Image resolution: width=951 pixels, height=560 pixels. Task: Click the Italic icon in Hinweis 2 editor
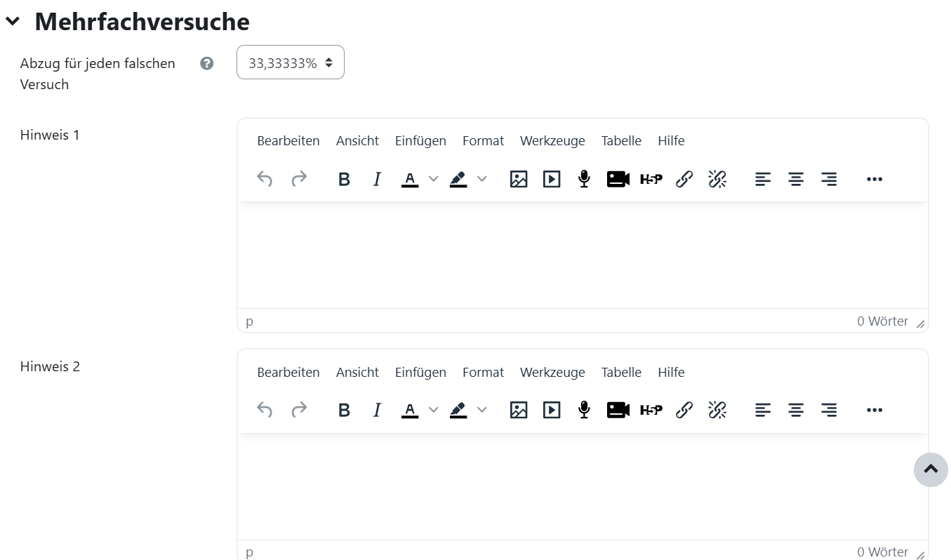377,411
